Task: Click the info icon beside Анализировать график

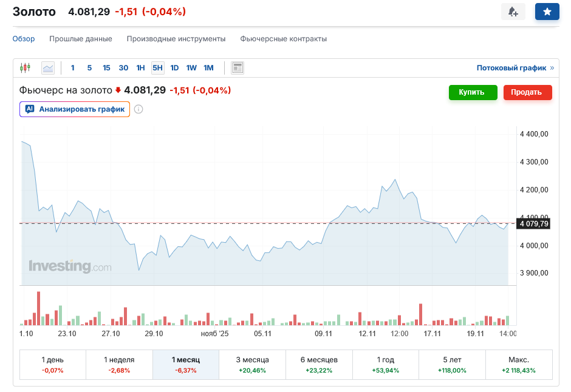Action: coord(138,109)
